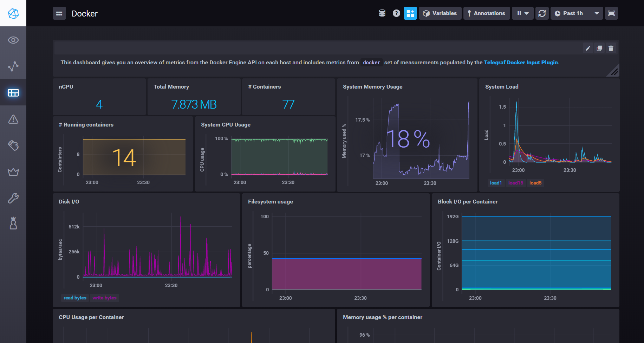Click the 18 % memory usage value
Screen dimensions: 644x343
[408, 139]
